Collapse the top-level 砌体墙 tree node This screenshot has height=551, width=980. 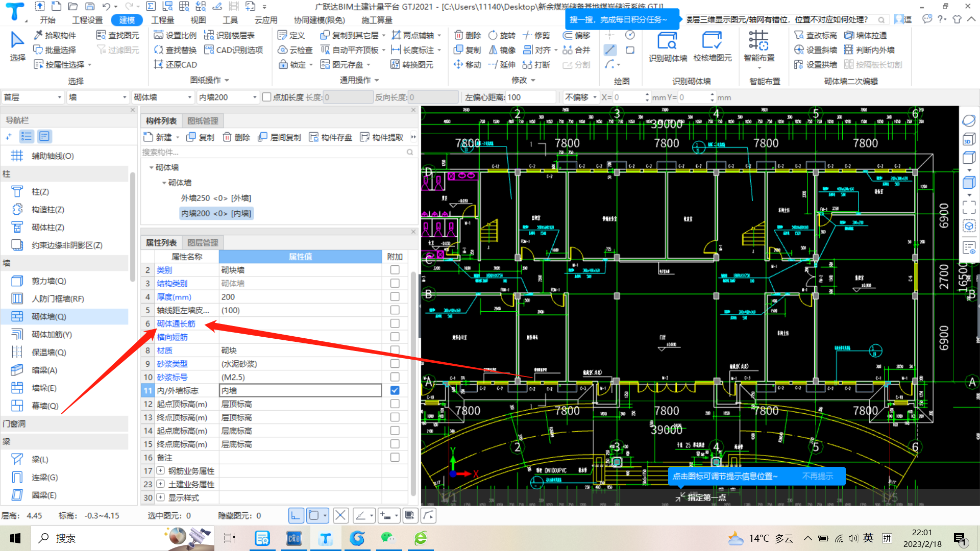point(152,167)
